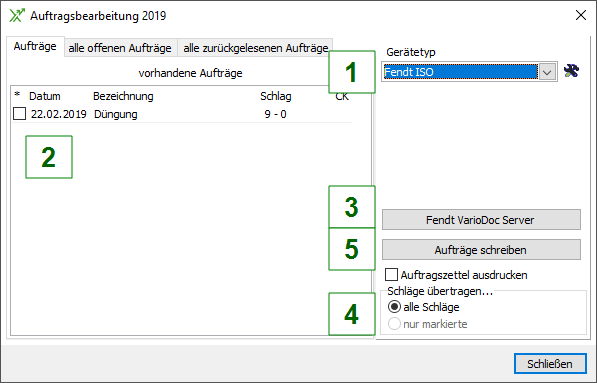Click the Aufträge schreiben button
Screen dimensions: 597x383
(481, 250)
